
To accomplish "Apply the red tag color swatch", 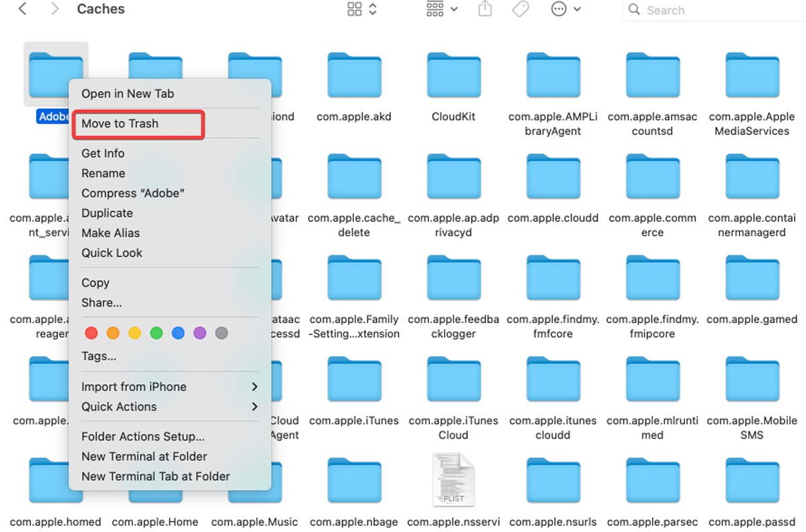I will 91,332.
